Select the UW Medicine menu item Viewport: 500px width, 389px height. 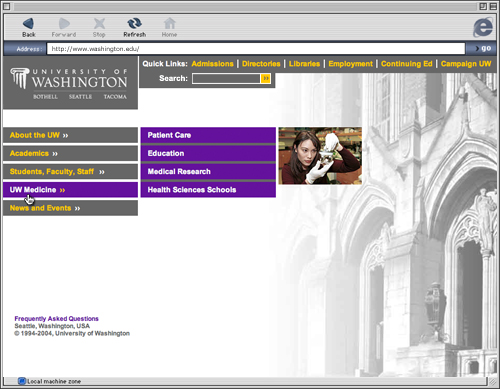coord(70,190)
